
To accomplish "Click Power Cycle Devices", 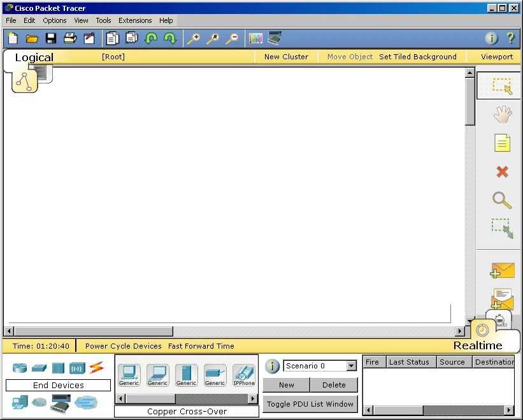I will click(x=124, y=346).
